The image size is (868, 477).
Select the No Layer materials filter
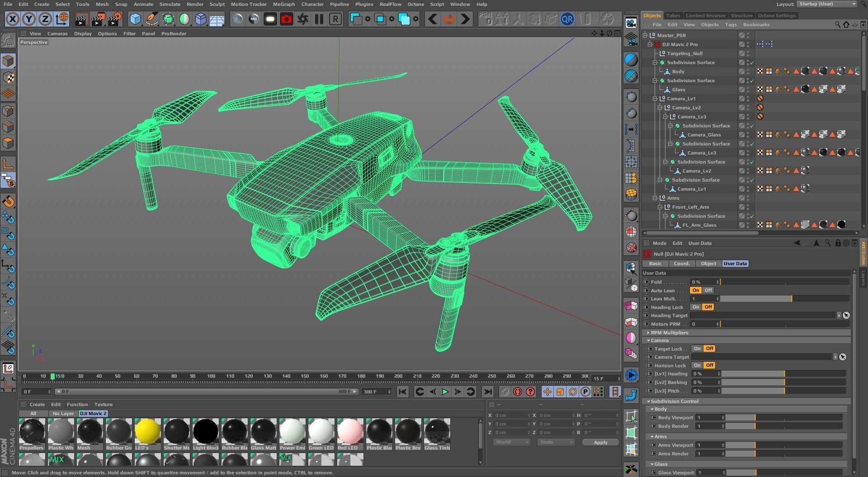pos(63,414)
